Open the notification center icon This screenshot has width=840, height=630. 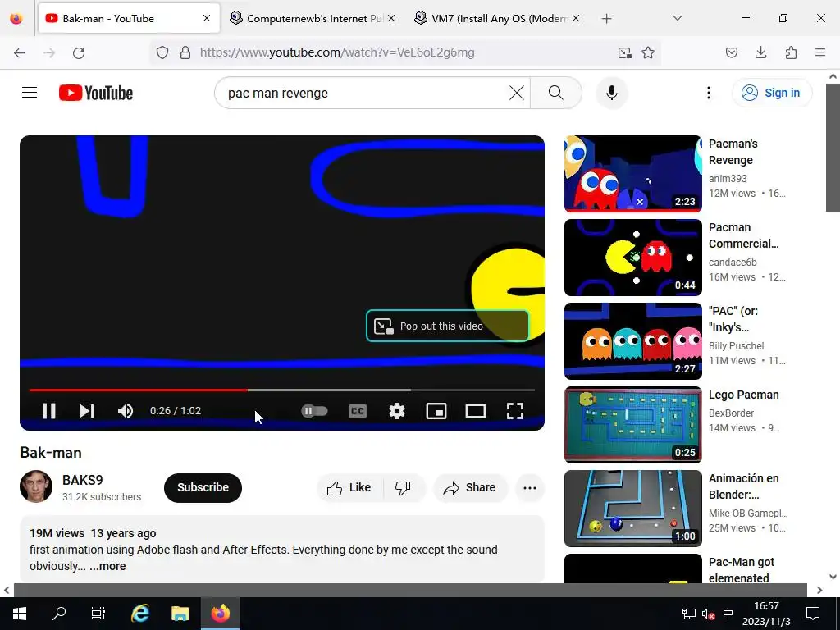coord(813,614)
